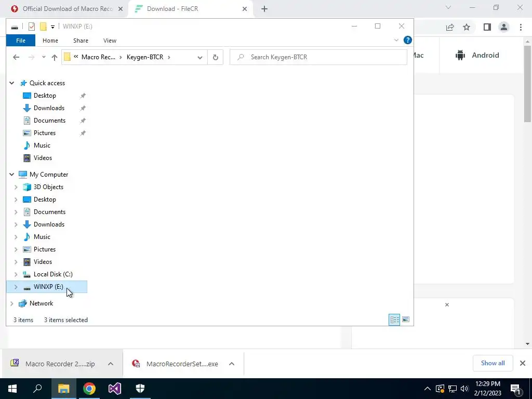532x399 pixels.
Task: Open a new Chrome tab
Action: (264, 9)
